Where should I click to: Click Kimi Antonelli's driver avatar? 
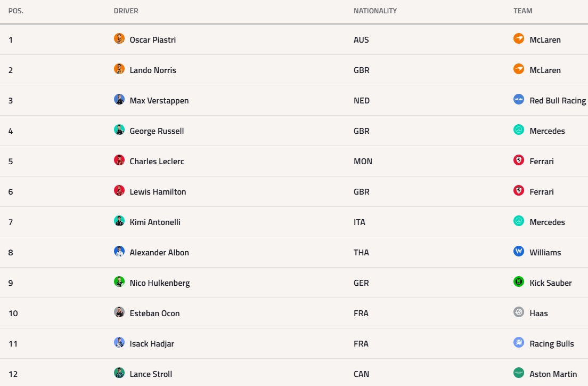click(119, 221)
